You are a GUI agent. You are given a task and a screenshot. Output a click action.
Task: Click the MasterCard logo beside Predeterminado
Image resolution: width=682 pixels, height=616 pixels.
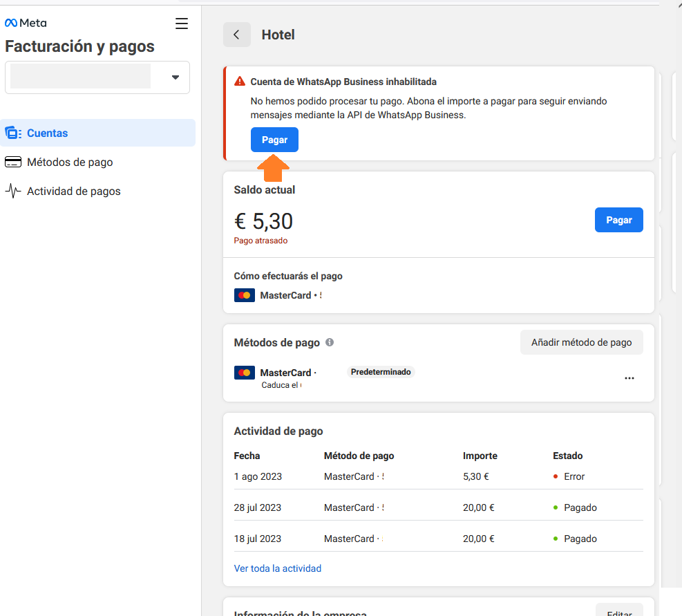[x=245, y=373]
